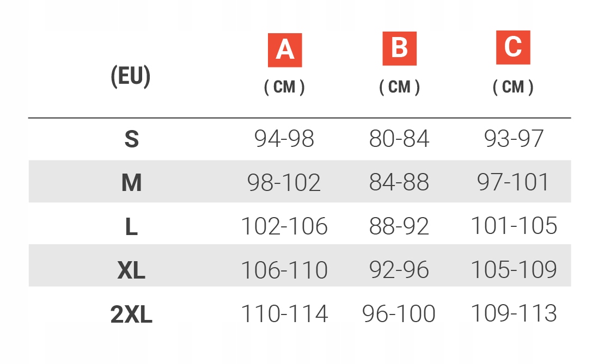Select the 101-105 measurement value
Image resolution: width=592 pixels, height=364 pixels.
(x=514, y=226)
